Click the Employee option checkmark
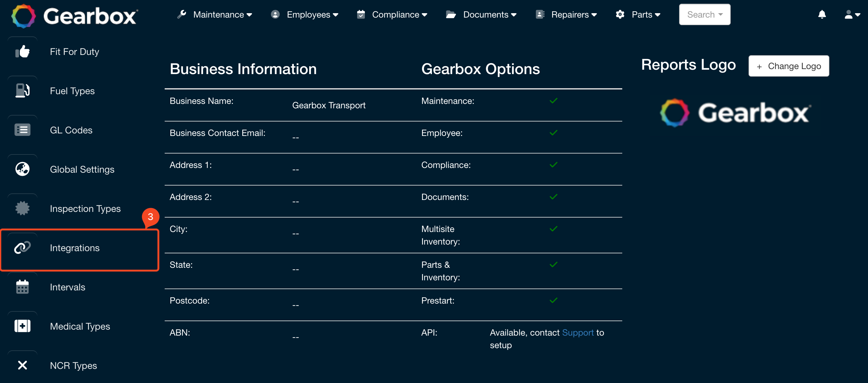This screenshot has height=383, width=868. click(x=553, y=132)
